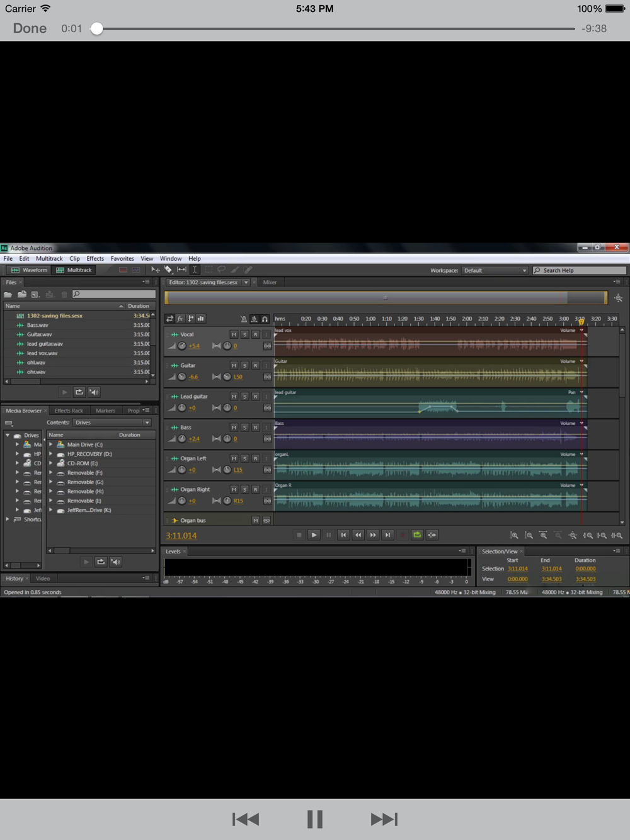Screen dimensions: 630x840
Task: Click the Import File icon in Files panel
Action: click(22, 294)
